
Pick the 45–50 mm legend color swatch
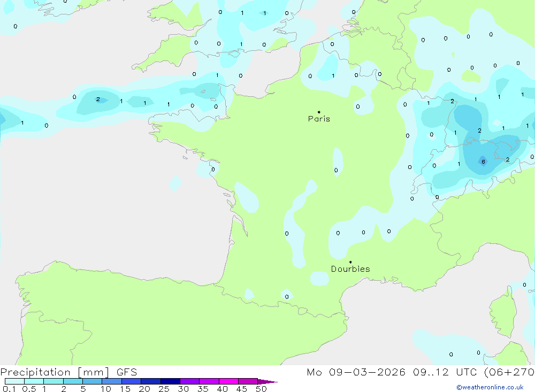point(248,381)
